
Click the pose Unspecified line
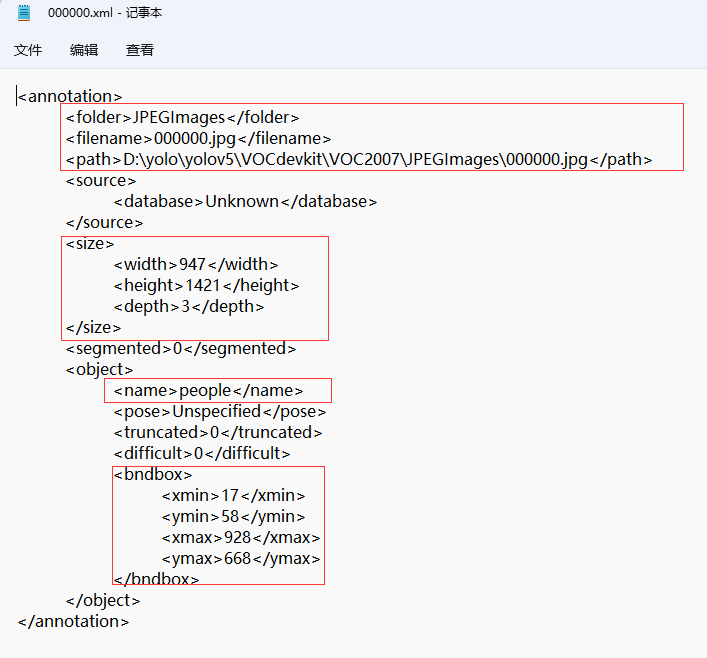point(219,412)
